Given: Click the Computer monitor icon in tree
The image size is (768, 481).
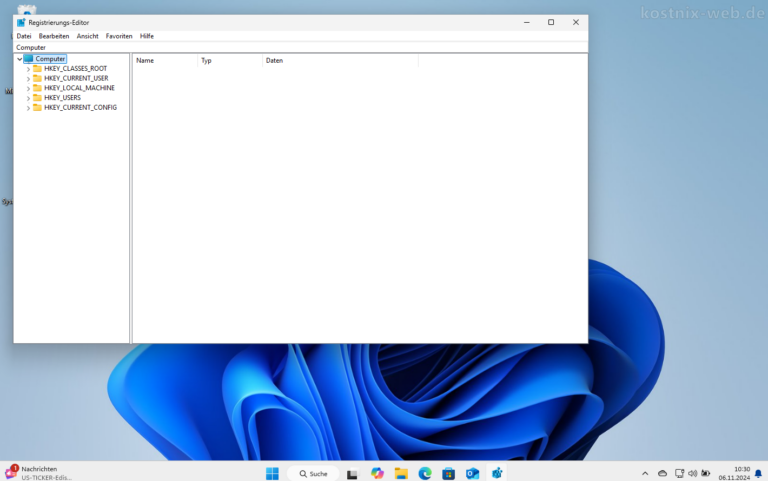Looking at the screenshot, I should (x=28, y=59).
